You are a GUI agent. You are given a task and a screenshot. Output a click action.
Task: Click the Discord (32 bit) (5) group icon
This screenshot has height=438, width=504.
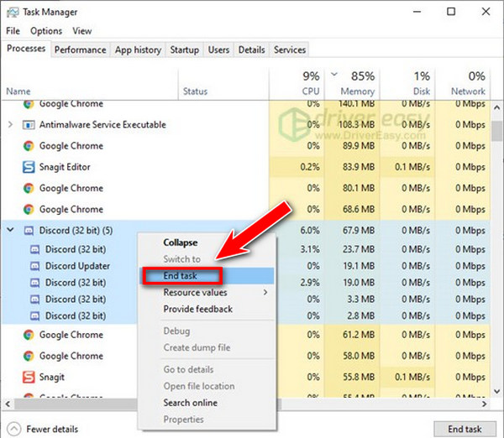(29, 231)
